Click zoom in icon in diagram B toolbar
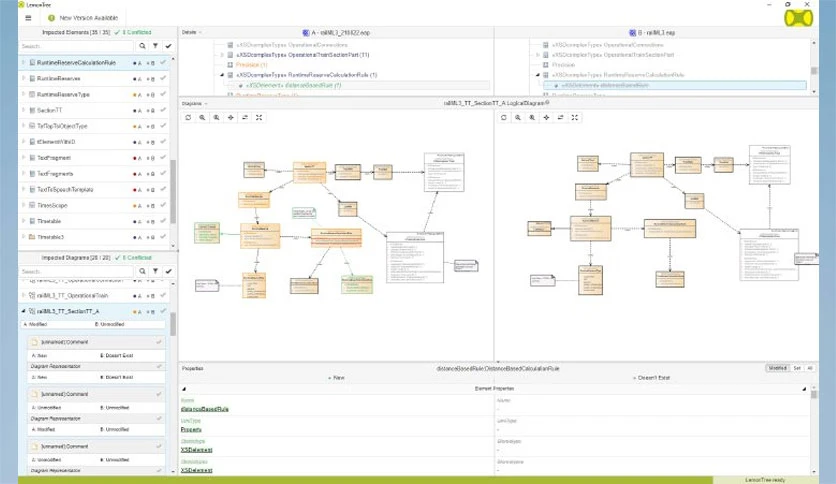 pyautogui.click(x=518, y=117)
